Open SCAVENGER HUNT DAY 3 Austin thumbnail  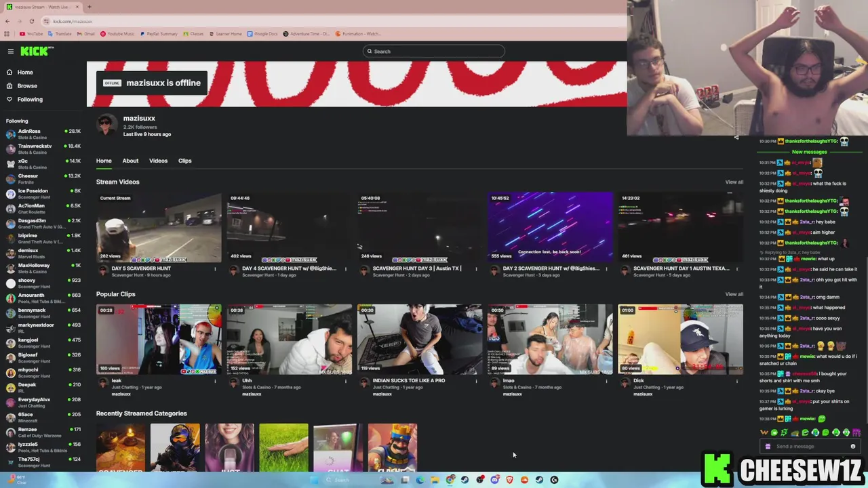[419, 227]
